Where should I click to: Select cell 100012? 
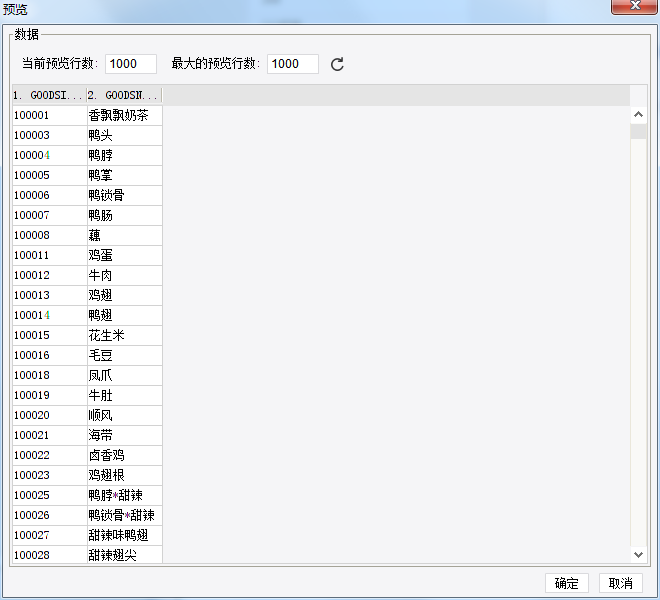pos(50,275)
